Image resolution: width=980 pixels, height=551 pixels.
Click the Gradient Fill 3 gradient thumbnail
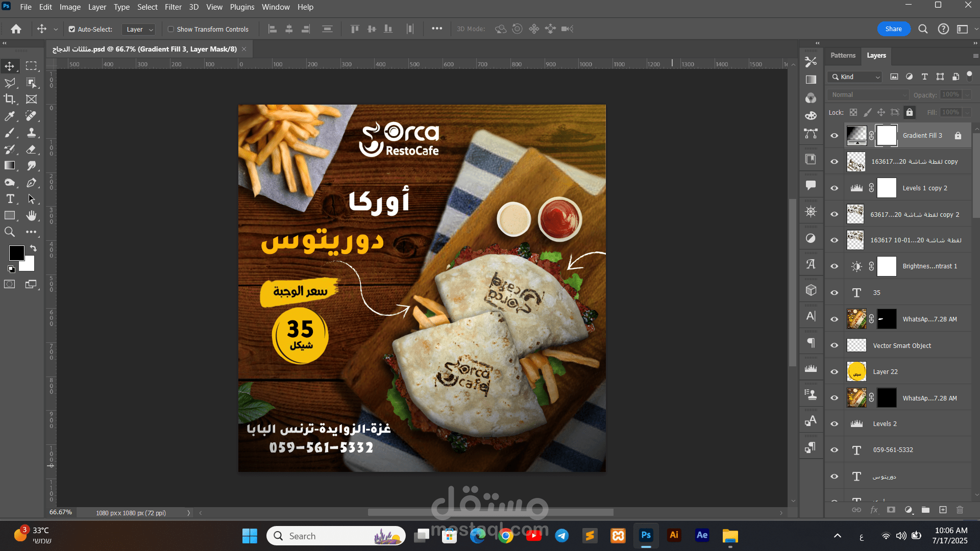856,136
